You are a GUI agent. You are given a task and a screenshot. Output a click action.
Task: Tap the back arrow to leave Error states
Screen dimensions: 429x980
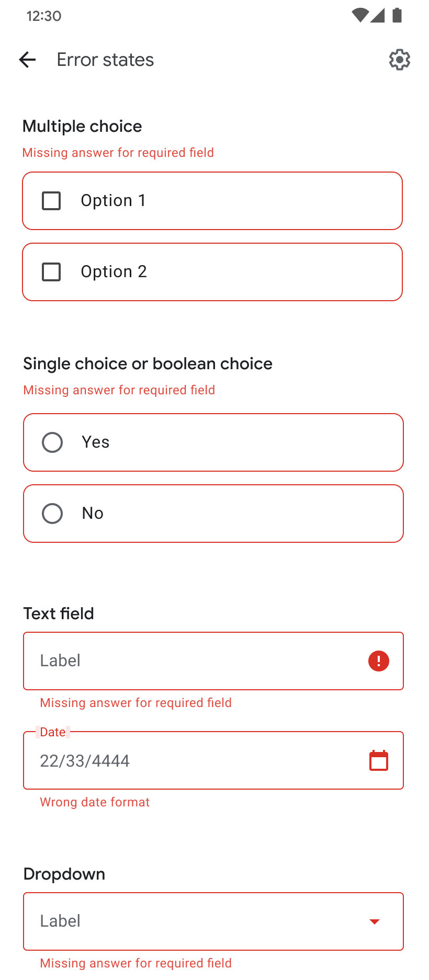click(27, 60)
